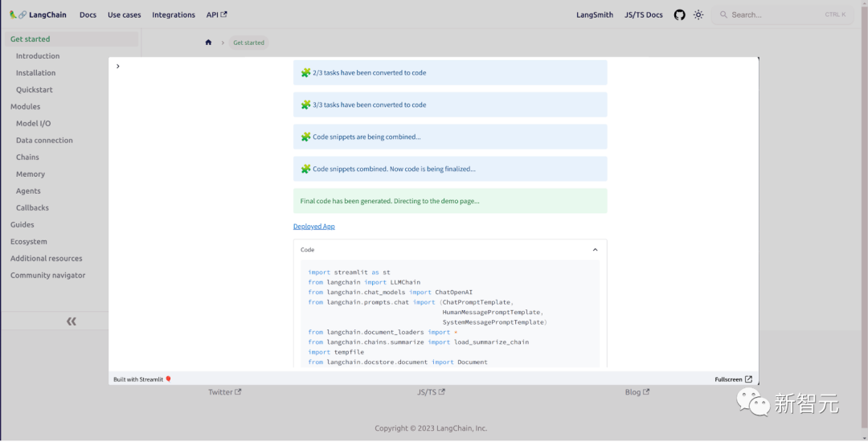This screenshot has width=868, height=442.
Task: Open the Twitter footer link
Action: (x=225, y=392)
